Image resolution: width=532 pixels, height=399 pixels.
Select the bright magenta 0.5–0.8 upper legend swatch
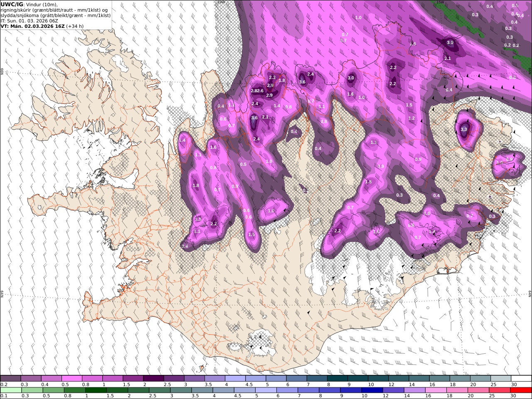click(72, 378)
